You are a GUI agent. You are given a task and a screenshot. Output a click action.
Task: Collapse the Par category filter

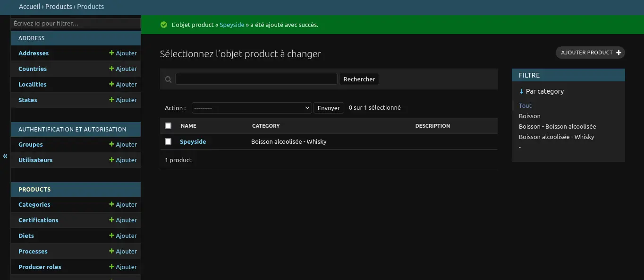point(541,91)
